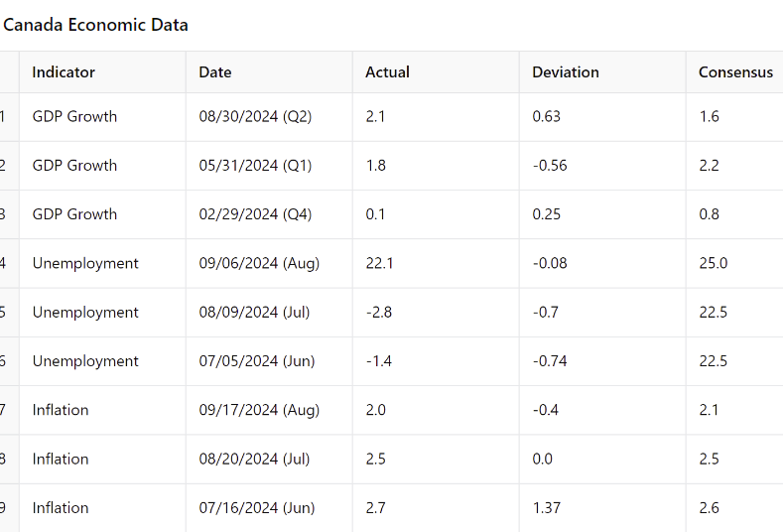Select the 02/29/2024 (Q4) date cell
This screenshot has width=783, height=532.
[x=255, y=213]
